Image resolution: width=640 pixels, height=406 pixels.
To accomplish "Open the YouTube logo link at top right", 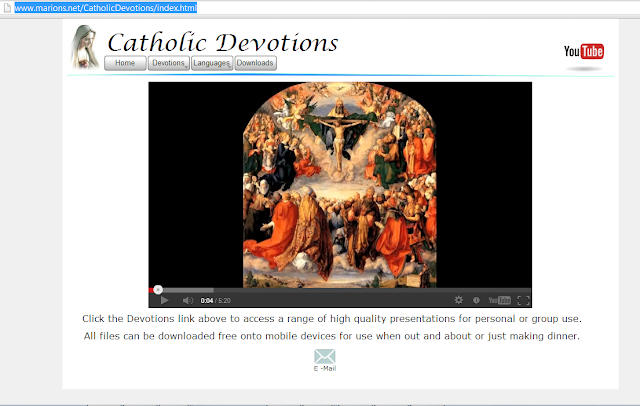I will (584, 52).
